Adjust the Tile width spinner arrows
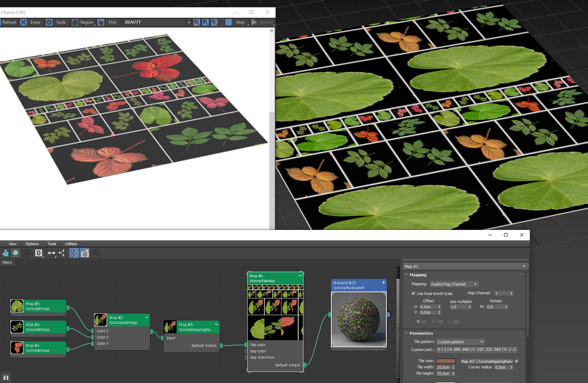Screen dimensions: 588x383 pos(453,367)
